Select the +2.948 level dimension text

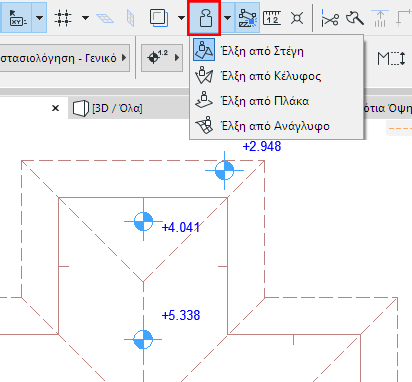tap(262, 146)
